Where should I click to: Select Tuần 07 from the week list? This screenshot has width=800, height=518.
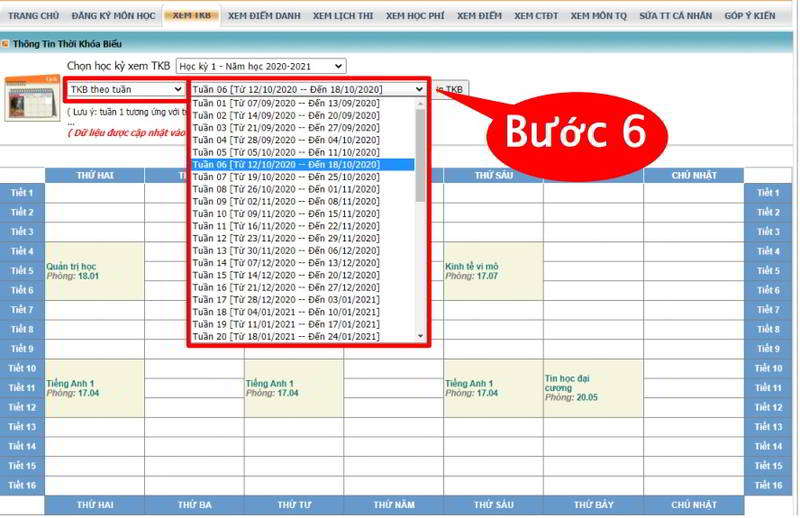tap(286, 177)
